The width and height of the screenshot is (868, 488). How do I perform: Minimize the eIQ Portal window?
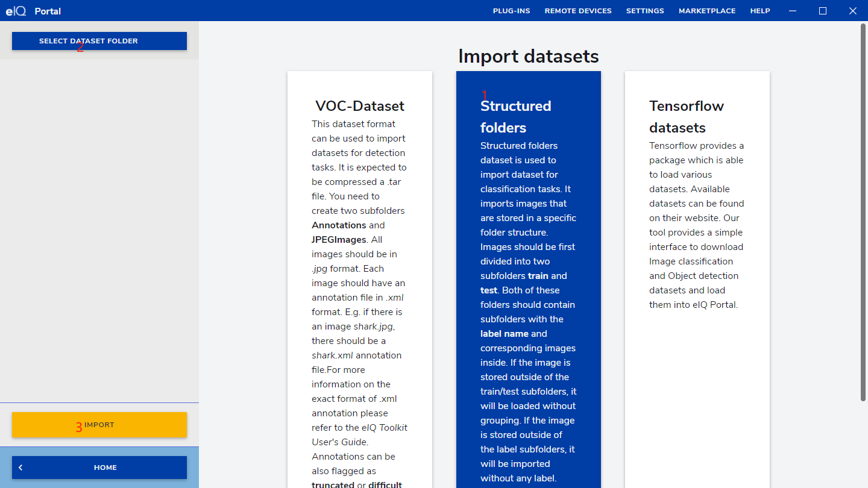click(x=793, y=11)
